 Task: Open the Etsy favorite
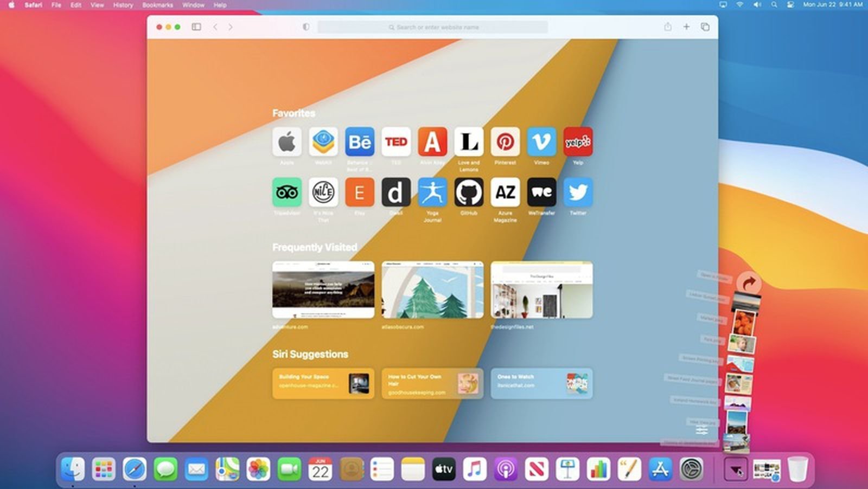pyautogui.click(x=360, y=192)
